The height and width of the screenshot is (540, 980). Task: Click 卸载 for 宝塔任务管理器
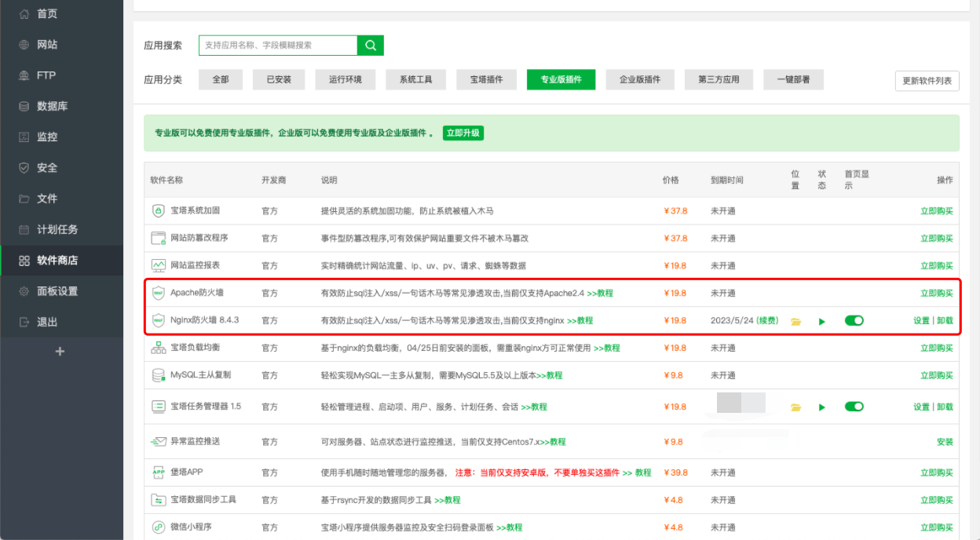(945, 407)
